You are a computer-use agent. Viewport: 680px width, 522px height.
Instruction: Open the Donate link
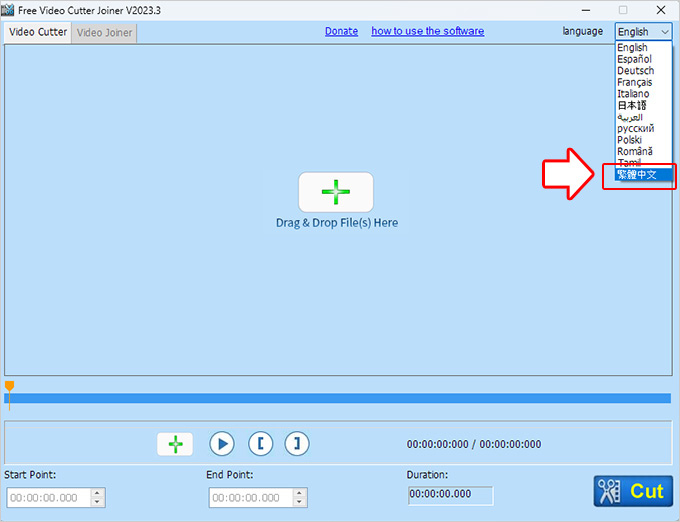341,31
